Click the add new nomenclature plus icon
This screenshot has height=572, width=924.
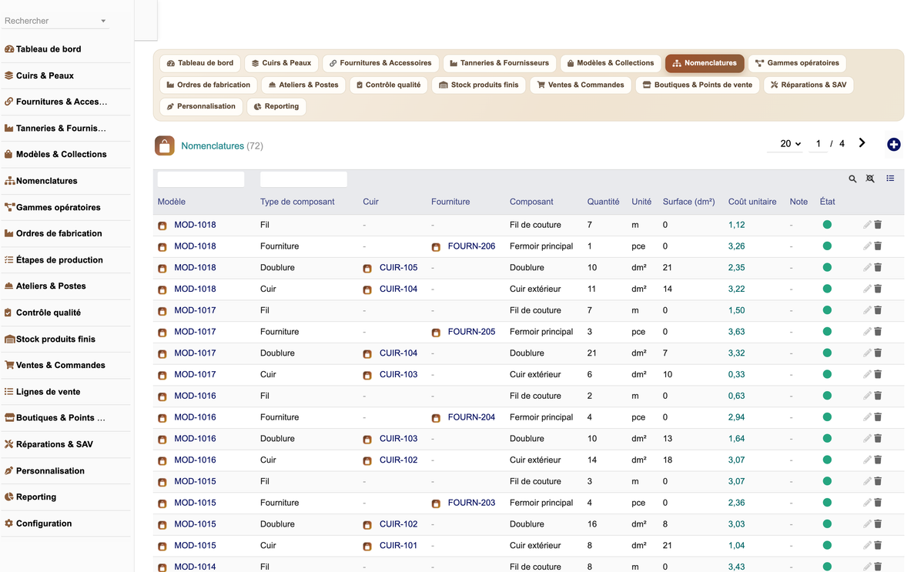tap(894, 145)
